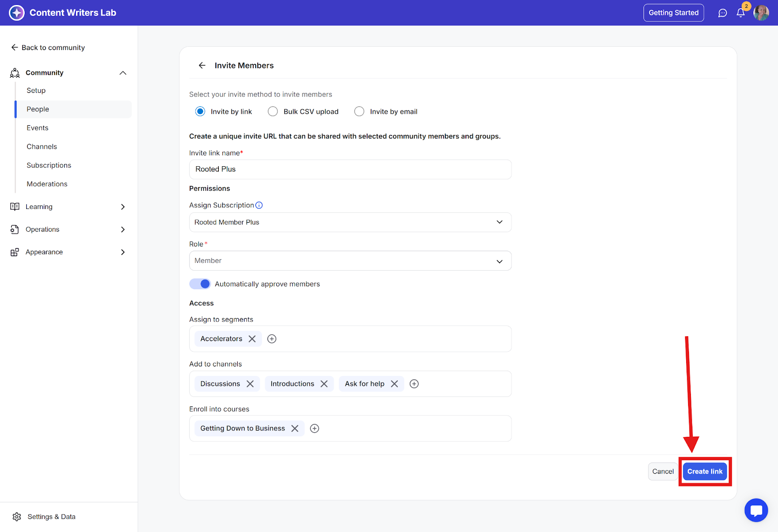Open the notifications bell icon
This screenshot has height=532, width=778.
[x=740, y=13]
